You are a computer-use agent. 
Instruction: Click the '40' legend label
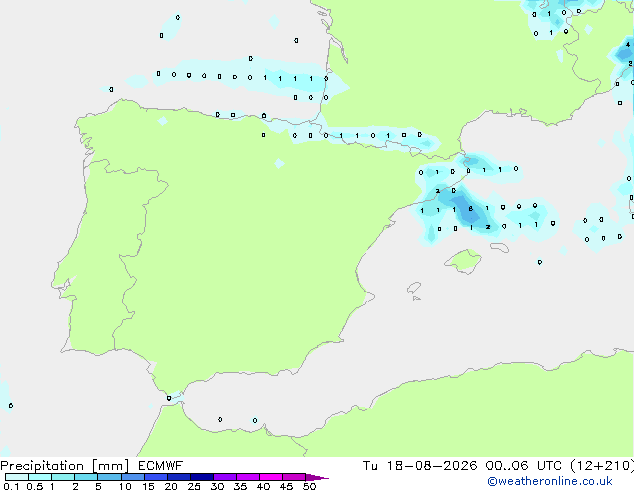coord(263,486)
